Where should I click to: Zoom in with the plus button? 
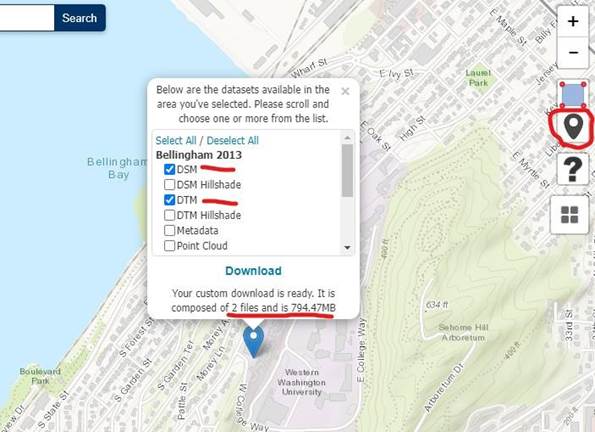pos(573,21)
